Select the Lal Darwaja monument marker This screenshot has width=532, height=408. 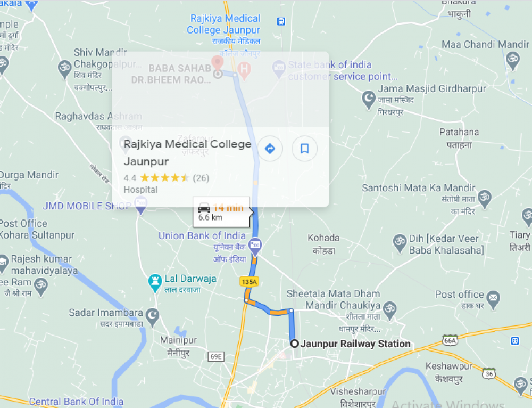click(155, 283)
